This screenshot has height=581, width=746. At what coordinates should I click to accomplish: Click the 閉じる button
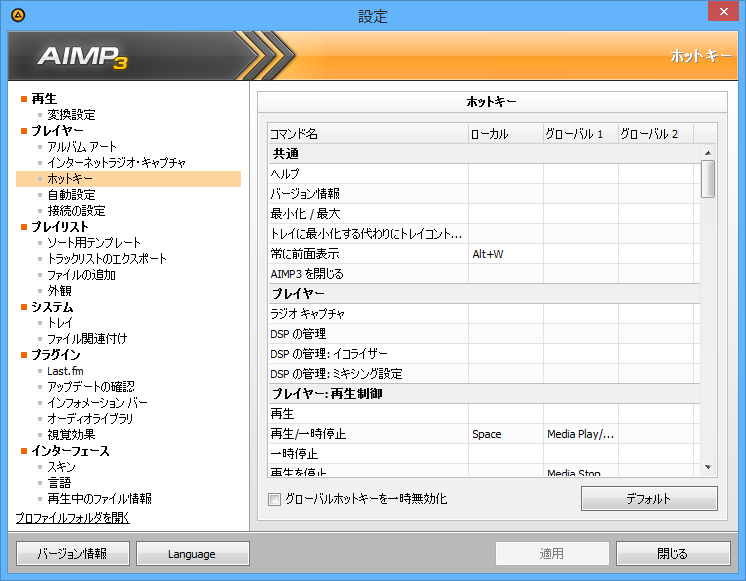pos(673,553)
